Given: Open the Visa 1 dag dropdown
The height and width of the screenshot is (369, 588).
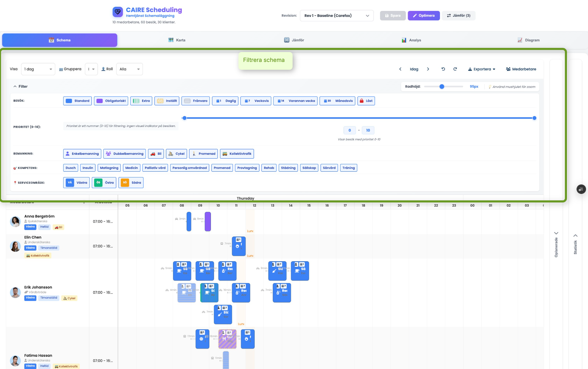Looking at the screenshot, I should tap(38, 69).
